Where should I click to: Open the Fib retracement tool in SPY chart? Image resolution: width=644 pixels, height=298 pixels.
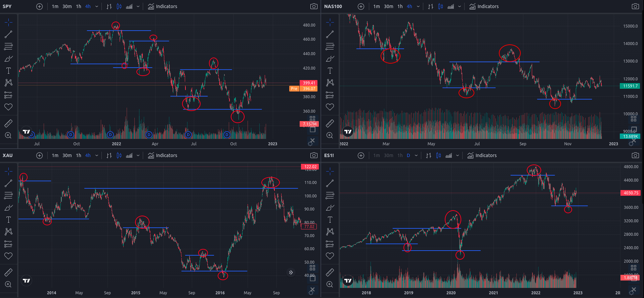8,46
